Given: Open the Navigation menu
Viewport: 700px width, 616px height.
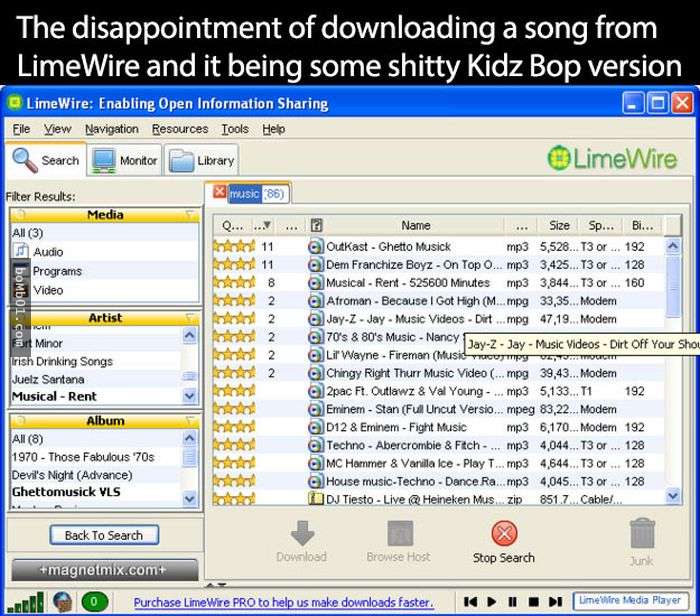Looking at the screenshot, I should (112, 129).
